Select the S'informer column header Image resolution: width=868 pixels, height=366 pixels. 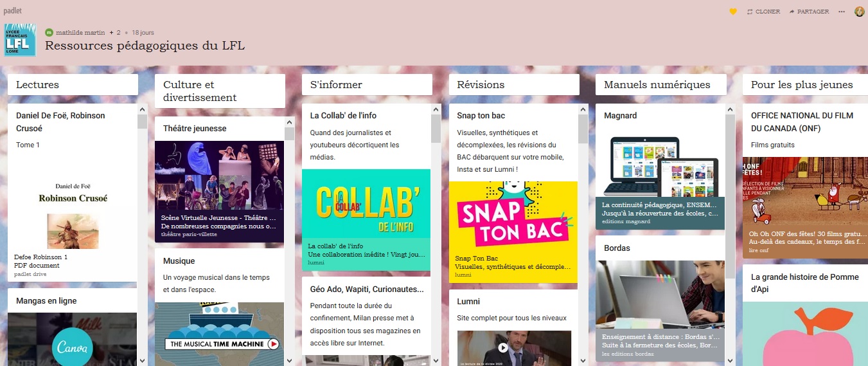click(367, 84)
